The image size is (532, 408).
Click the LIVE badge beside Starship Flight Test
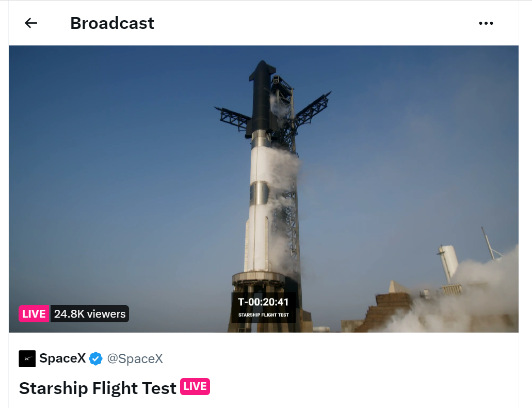click(195, 386)
